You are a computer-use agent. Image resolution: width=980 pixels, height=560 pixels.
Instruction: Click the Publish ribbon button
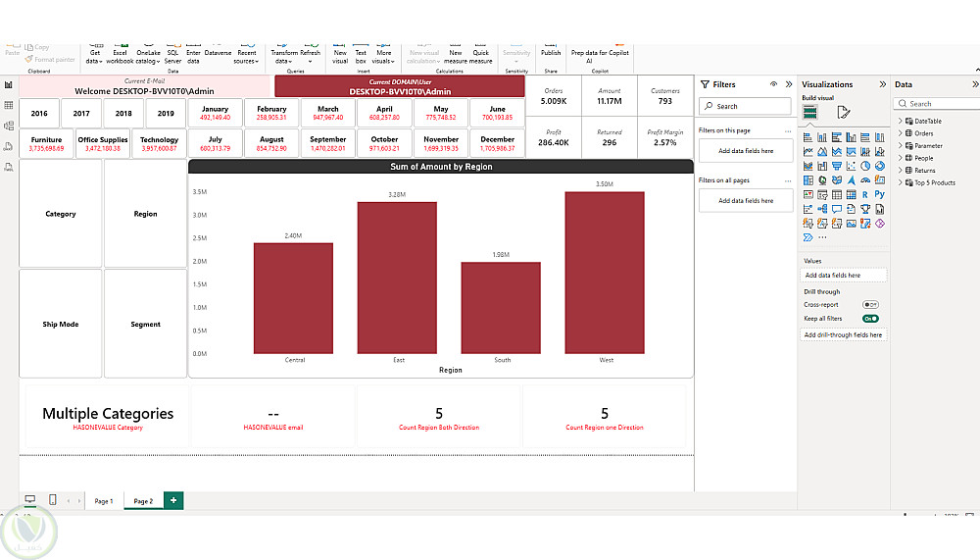click(551, 51)
